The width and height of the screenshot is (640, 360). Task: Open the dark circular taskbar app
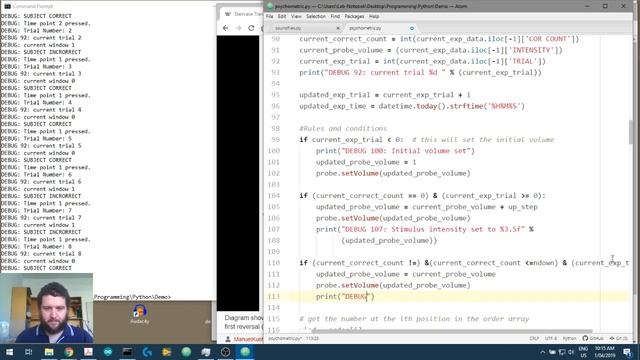point(225,352)
